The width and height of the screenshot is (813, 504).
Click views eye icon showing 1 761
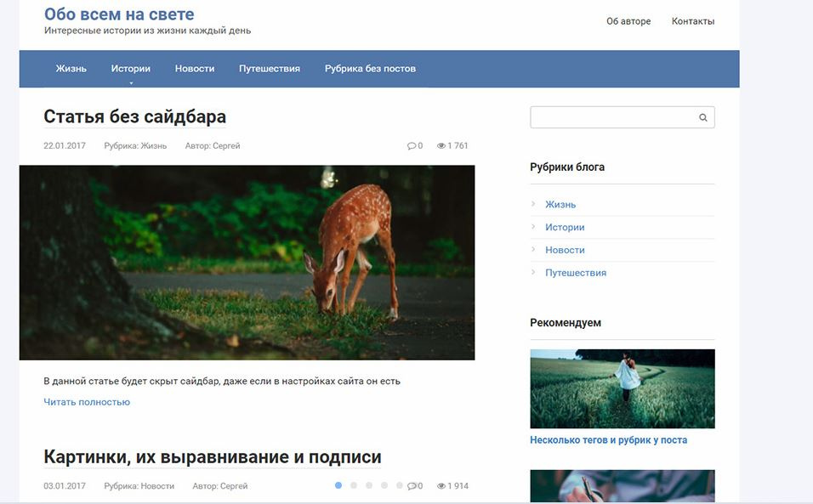pos(441,146)
